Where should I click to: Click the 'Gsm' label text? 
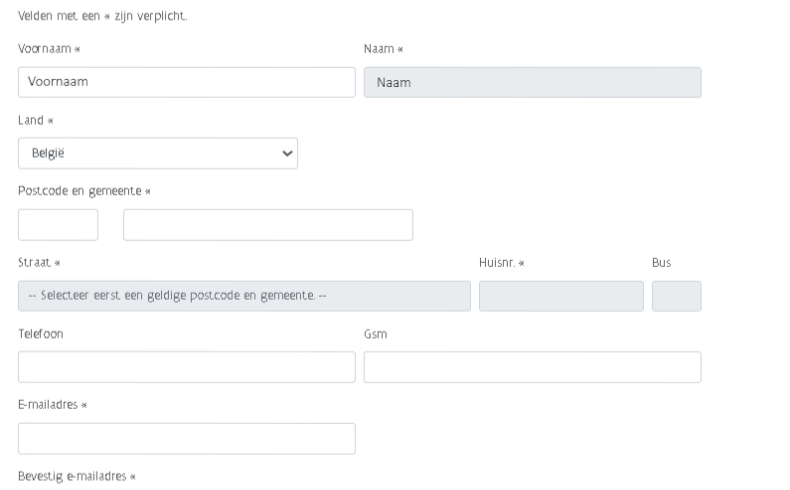[x=375, y=334]
